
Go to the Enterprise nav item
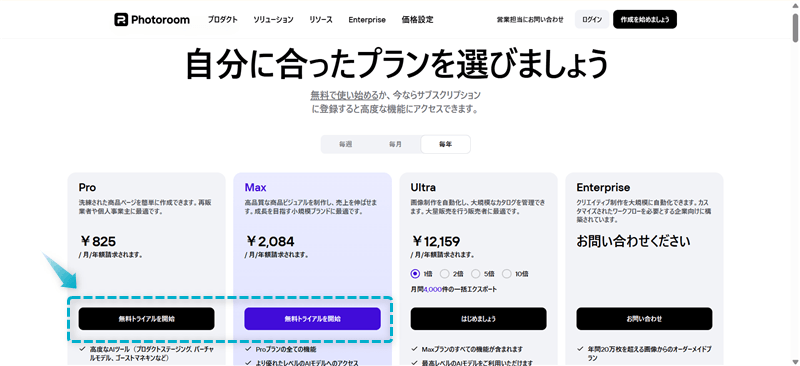(x=367, y=20)
